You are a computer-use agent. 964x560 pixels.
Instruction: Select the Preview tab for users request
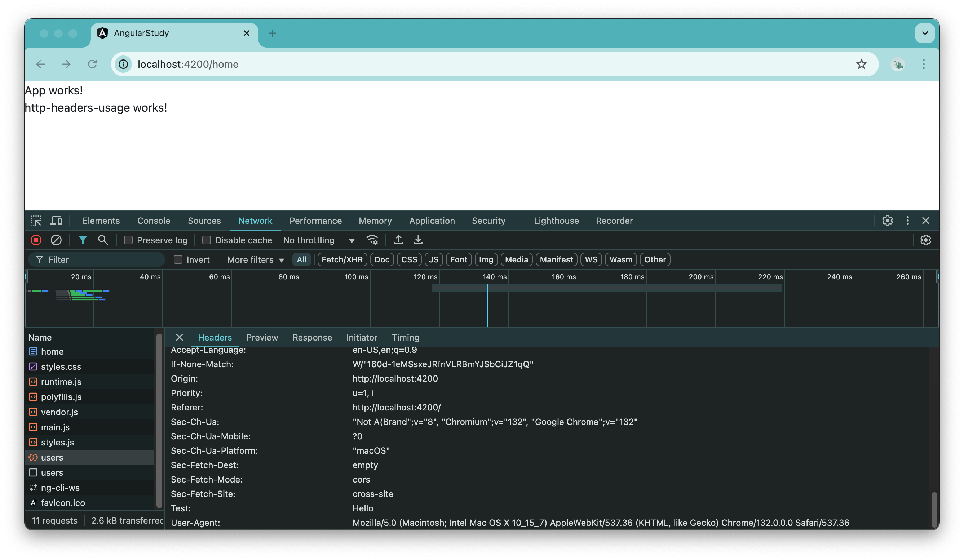pos(261,337)
